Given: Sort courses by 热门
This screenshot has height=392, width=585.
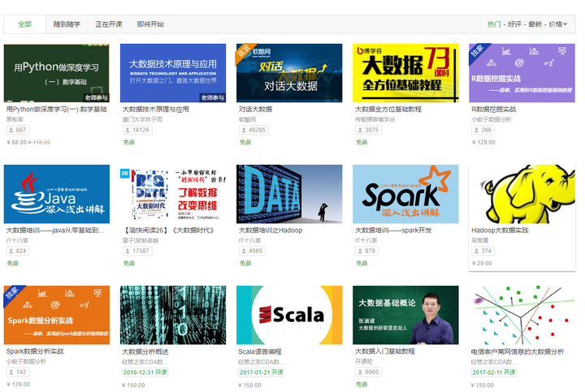Looking at the screenshot, I should click(494, 24).
